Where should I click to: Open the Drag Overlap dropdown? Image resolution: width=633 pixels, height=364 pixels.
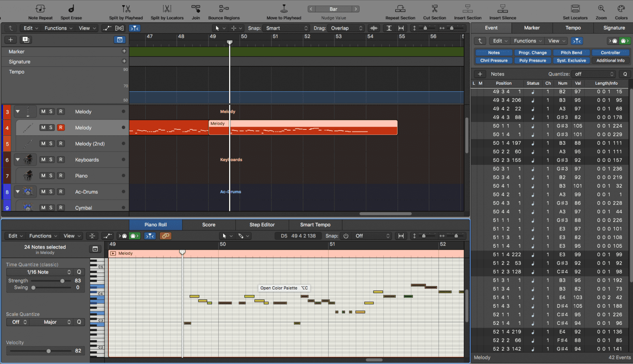[346, 28]
